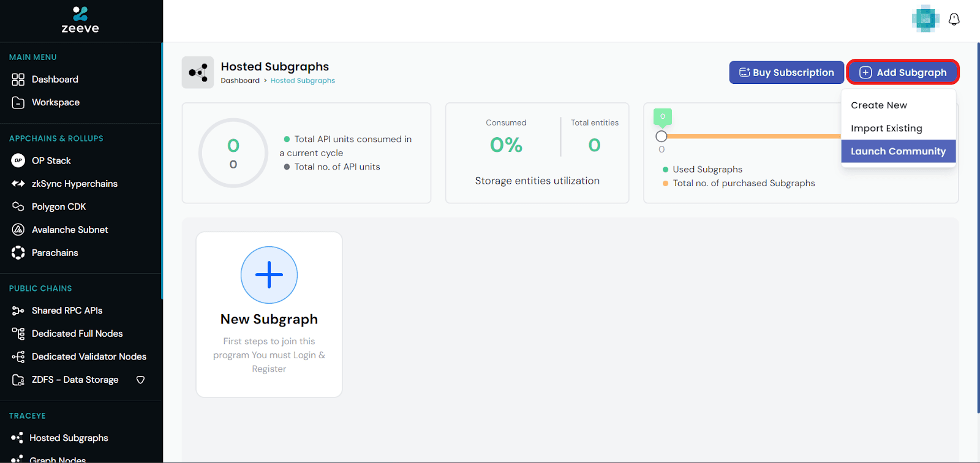Screen dimensions: 980x463
Task: Select Create New from dropdown
Action: pos(899,105)
